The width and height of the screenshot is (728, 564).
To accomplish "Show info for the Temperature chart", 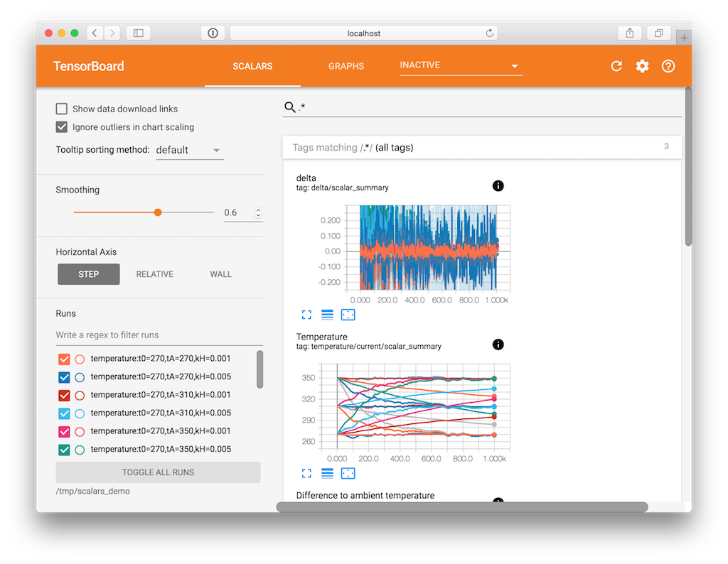I will tap(498, 345).
